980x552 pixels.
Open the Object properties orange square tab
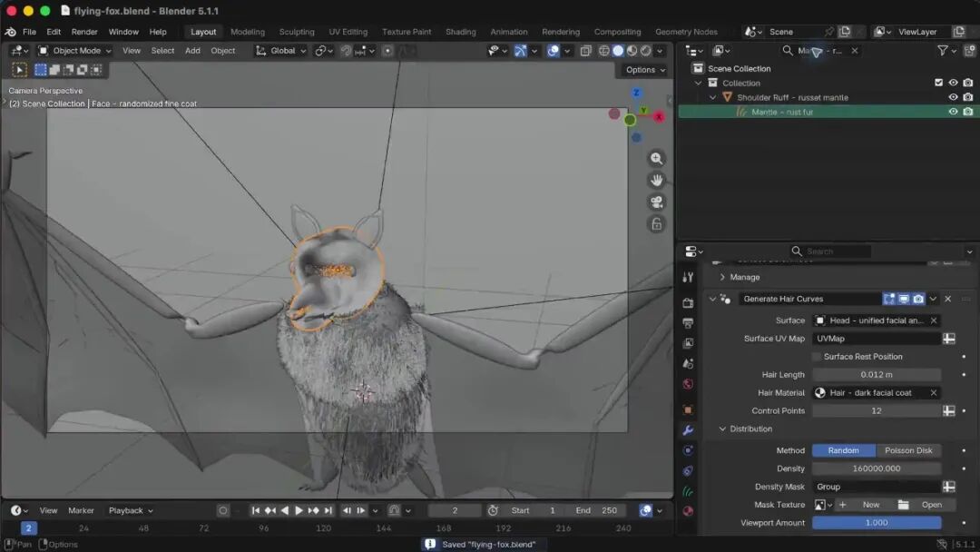pos(688,410)
